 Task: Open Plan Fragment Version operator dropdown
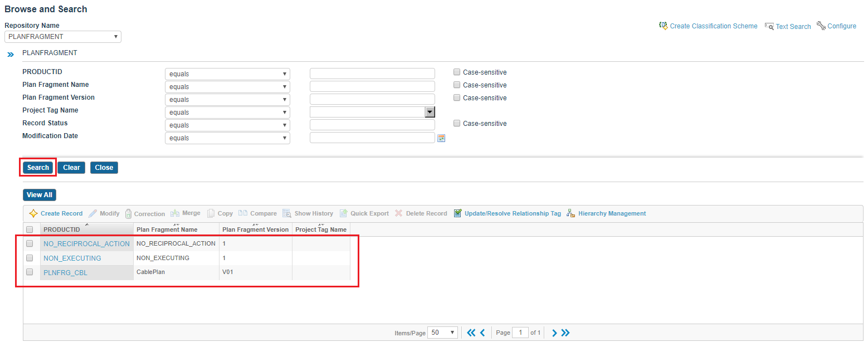[x=227, y=100]
